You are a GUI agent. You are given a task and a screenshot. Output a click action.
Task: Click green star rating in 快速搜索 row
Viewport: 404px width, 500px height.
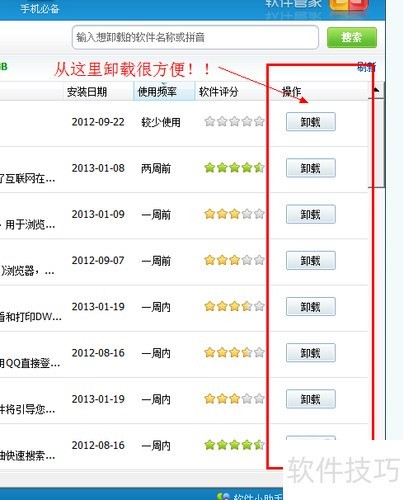pos(234,445)
